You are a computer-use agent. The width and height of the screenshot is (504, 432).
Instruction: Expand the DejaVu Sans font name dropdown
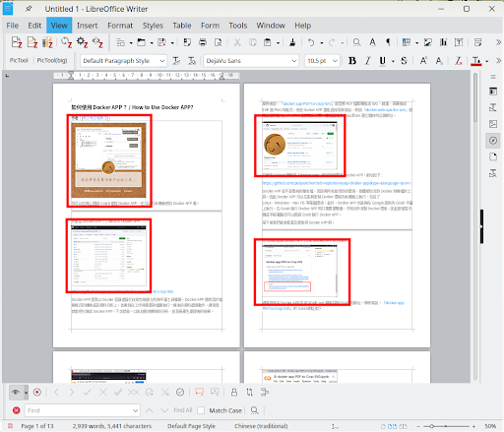[294, 61]
